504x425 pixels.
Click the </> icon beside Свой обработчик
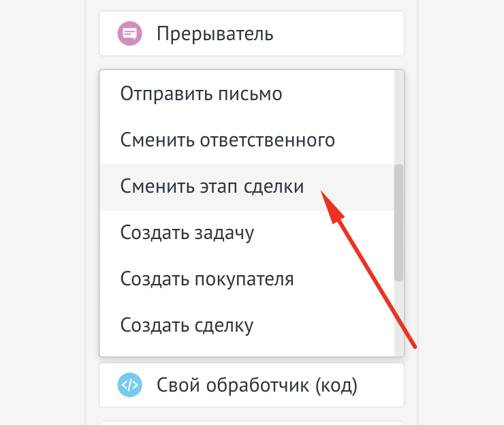pos(129,385)
